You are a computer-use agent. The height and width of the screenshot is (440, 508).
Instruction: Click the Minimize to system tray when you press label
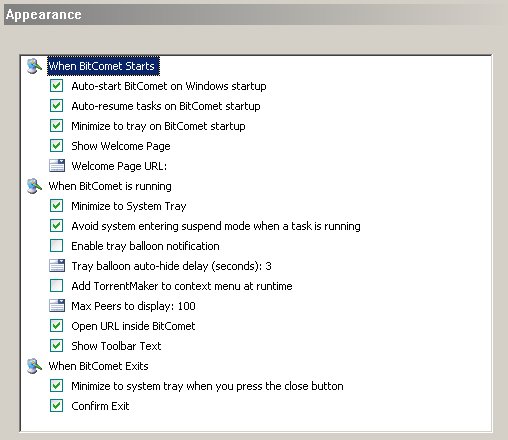207,386
